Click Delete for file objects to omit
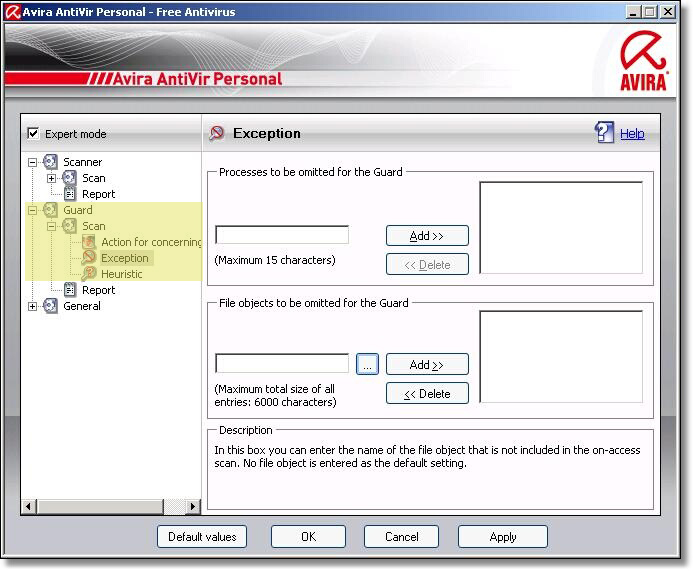 pos(427,393)
